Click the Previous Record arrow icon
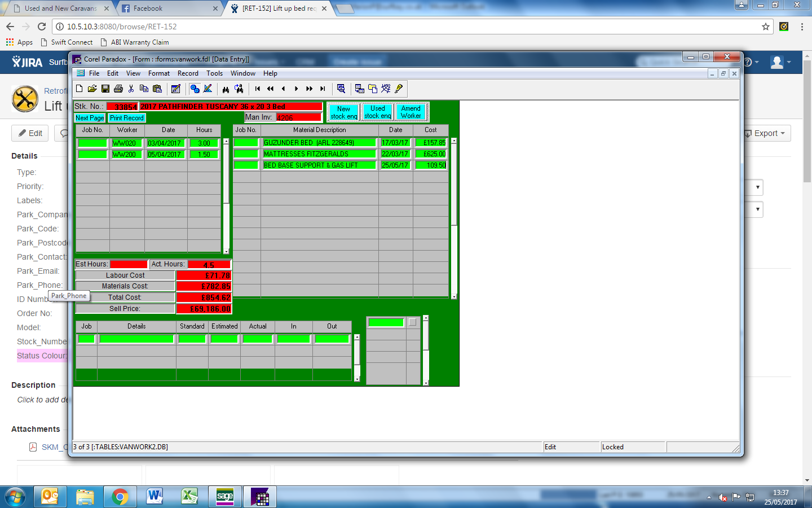 pyautogui.click(x=284, y=89)
